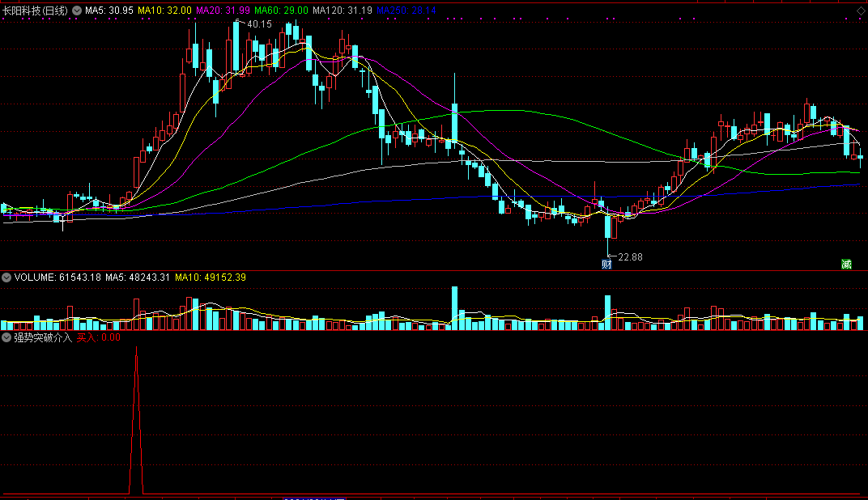Click the green 减 marker icon
Viewport: 868px width, 500px height.
tap(846, 265)
